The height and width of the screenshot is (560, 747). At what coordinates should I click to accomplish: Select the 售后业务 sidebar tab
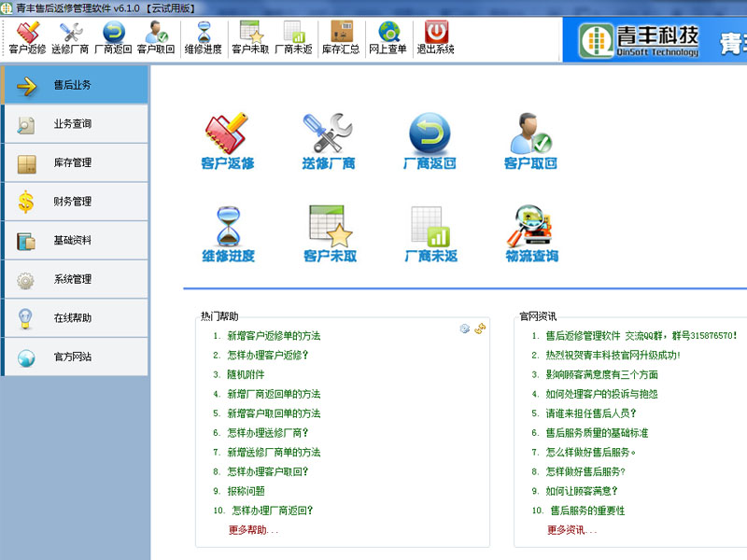point(75,85)
